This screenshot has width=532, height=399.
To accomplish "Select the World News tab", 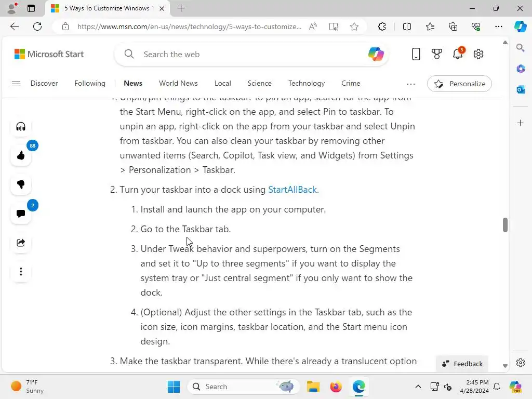I will pyautogui.click(x=178, y=84).
